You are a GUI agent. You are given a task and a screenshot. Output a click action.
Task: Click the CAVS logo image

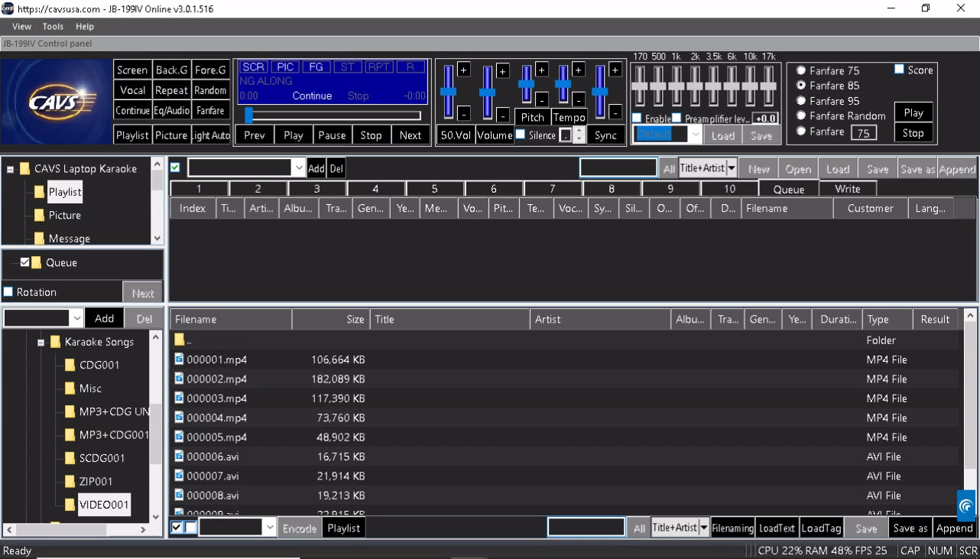pyautogui.click(x=56, y=102)
